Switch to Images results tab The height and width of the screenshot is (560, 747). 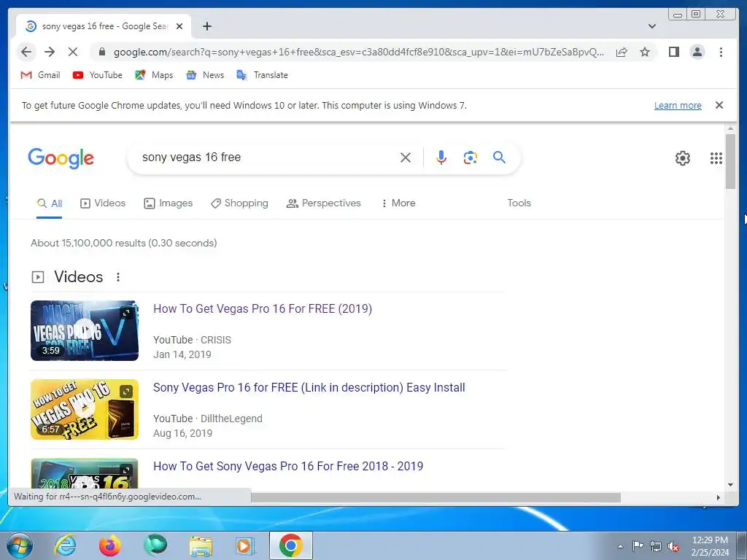(x=169, y=203)
